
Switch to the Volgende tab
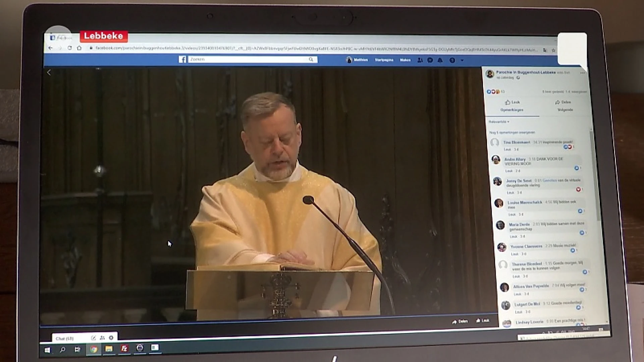point(565,110)
